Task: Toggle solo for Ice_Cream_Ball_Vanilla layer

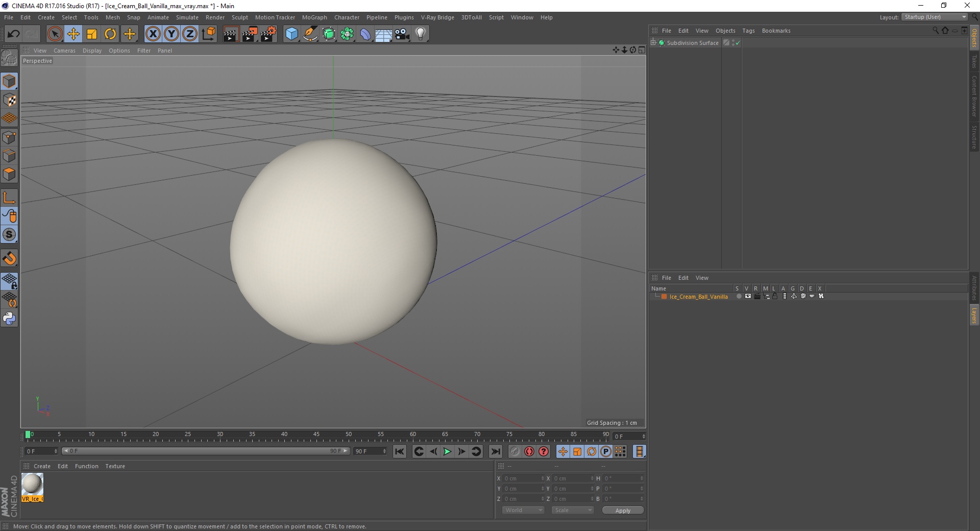Action: tap(739, 296)
